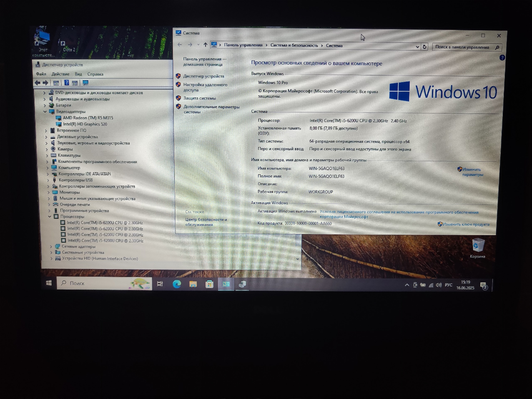The height and width of the screenshot is (399, 532).
Task: Open Microsoft Edge from the taskbar
Action: point(177,284)
